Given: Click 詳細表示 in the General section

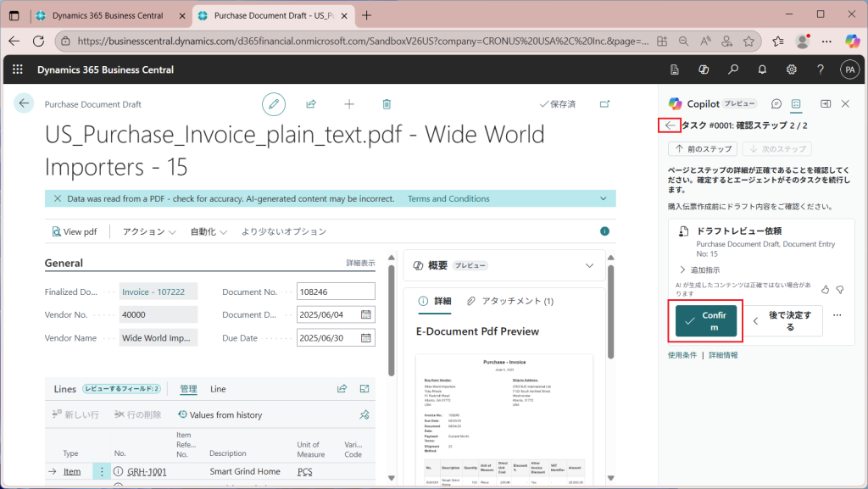Looking at the screenshot, I should 360,263.
